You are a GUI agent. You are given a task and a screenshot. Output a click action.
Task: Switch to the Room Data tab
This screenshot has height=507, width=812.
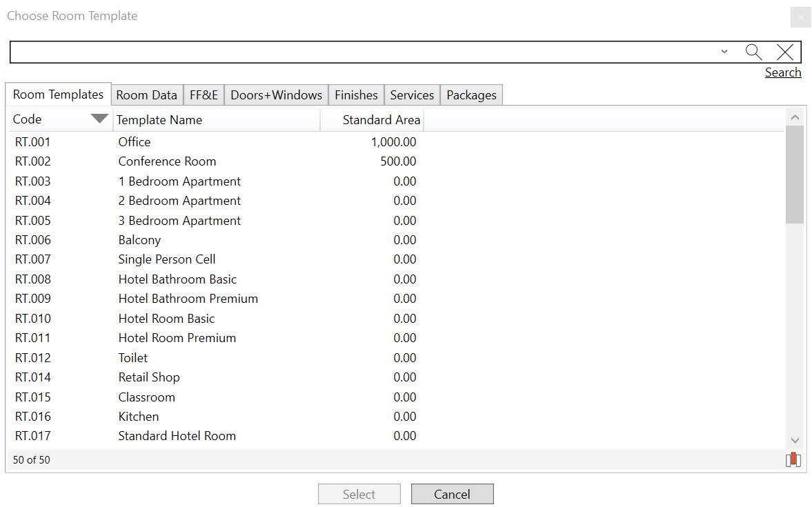click(146, 95)
